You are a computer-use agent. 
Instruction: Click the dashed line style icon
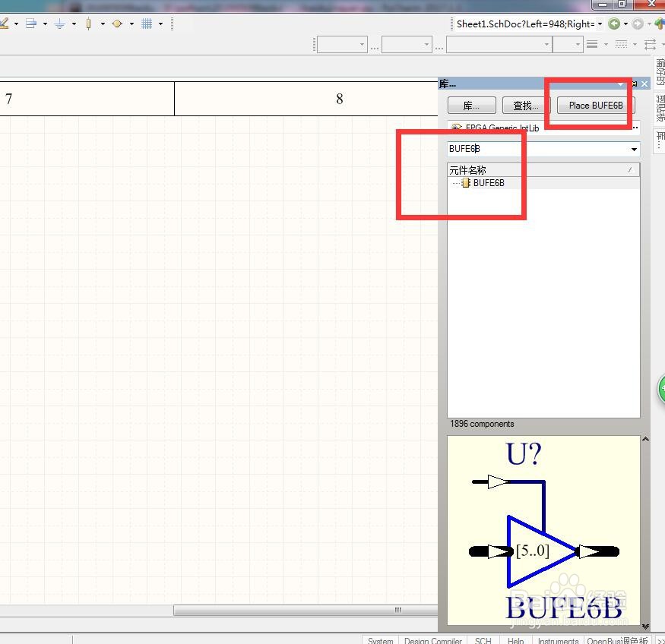click(621, 44)
